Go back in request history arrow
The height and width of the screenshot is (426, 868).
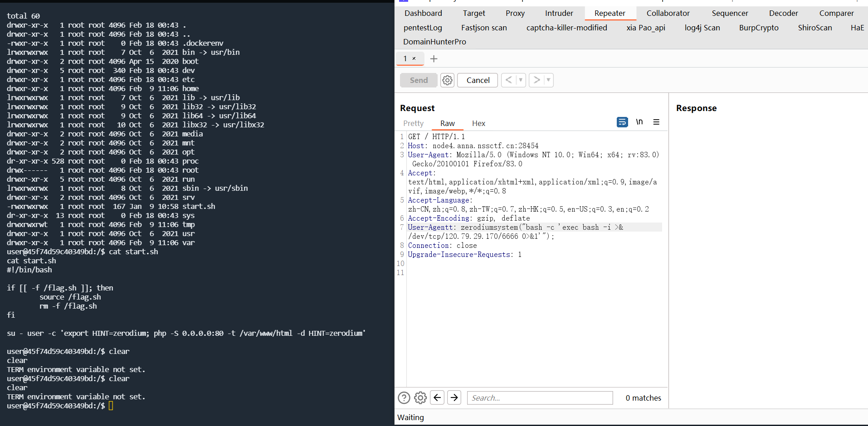509,80
